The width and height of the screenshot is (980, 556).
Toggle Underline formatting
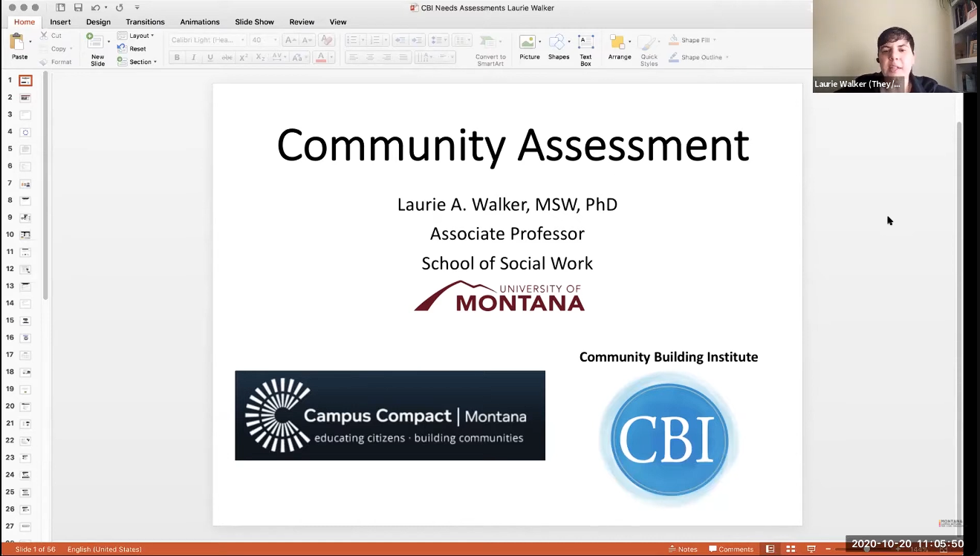point(210,57)
